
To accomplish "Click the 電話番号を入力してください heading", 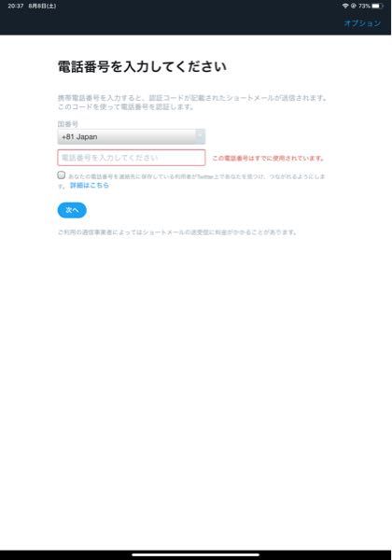I will (x=142, y=67).
